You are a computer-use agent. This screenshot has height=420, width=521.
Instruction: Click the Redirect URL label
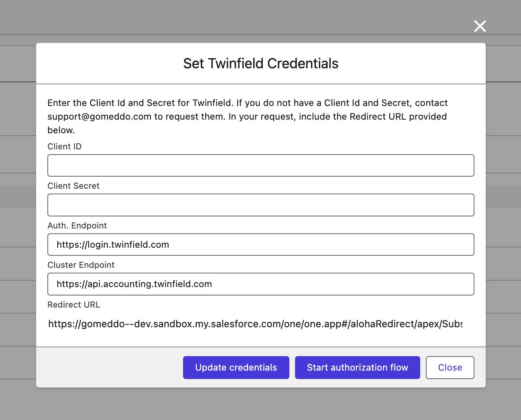74,304
